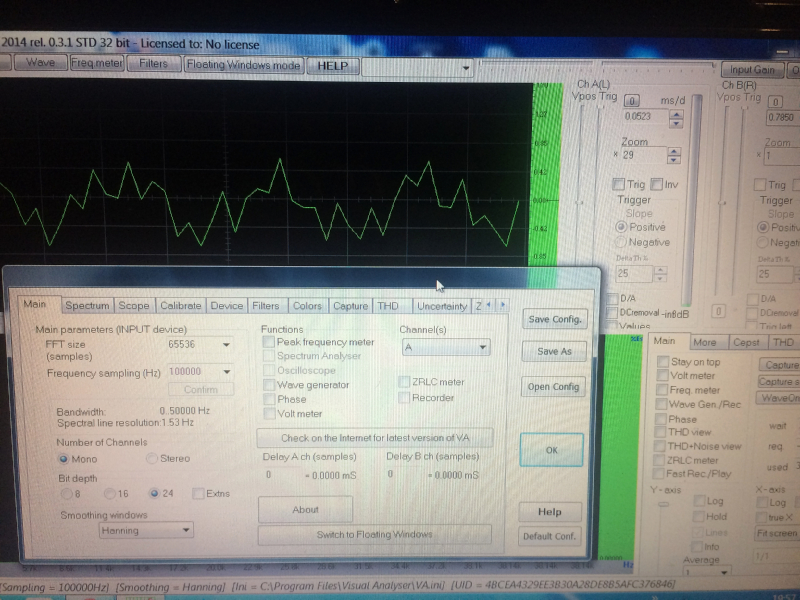
Task: Open the Smoothing windows Hanning dropdown
Action: pyautogui.click(x=146, y=531)
